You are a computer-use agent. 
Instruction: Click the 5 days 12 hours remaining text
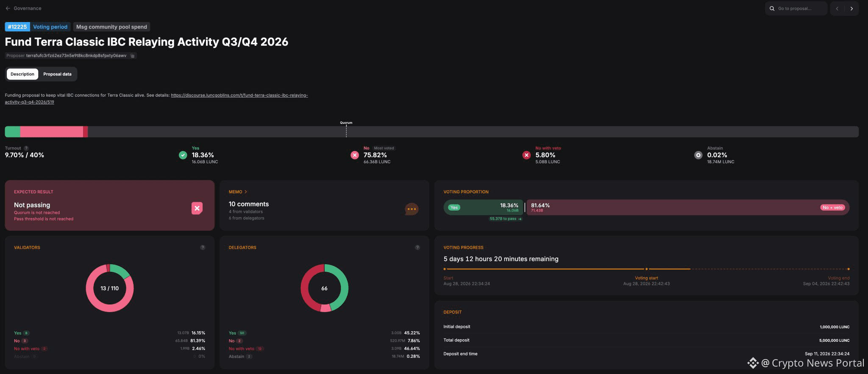point(501,259)
